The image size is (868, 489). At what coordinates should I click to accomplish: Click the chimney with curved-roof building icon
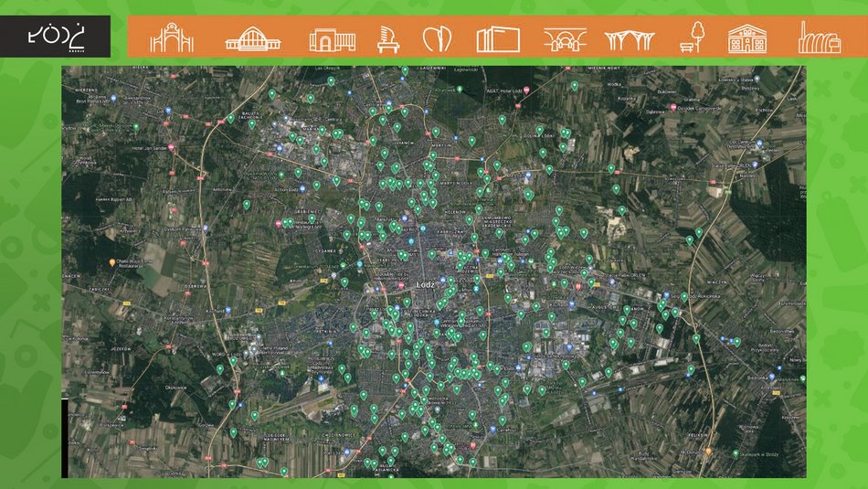819,37
